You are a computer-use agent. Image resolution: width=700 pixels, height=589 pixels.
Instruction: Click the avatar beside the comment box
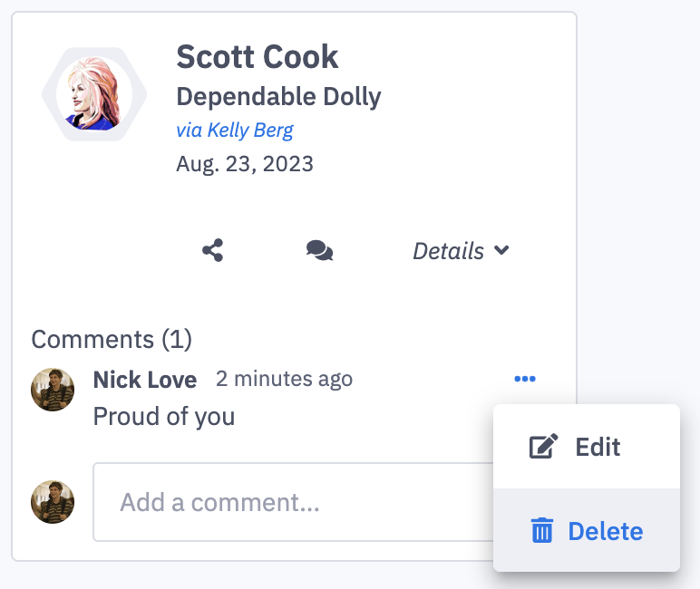53,502
